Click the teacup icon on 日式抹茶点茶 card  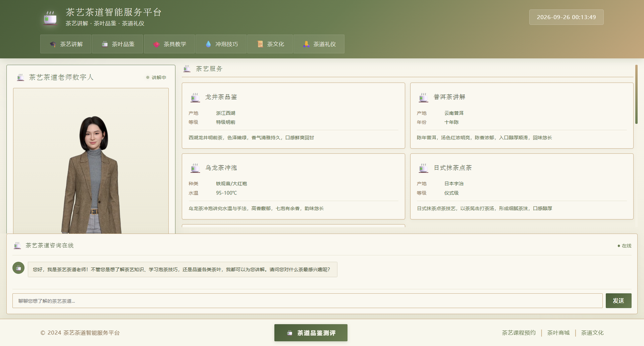click(x=424, y=168)
